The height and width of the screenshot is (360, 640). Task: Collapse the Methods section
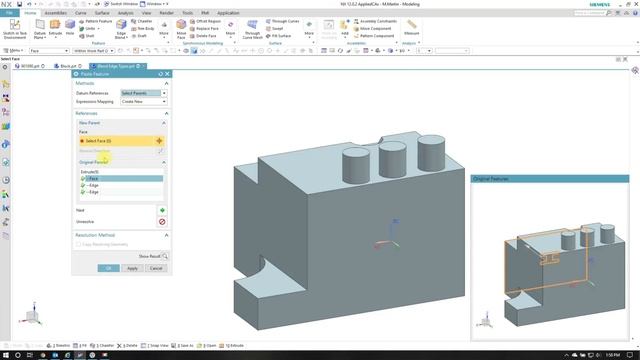click(167, 83)
